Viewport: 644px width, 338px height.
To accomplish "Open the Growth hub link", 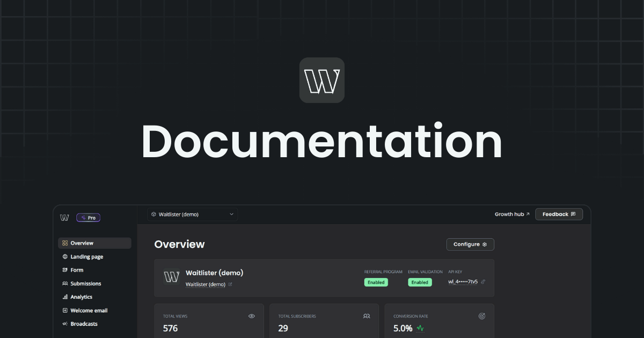I will point(512,214).
